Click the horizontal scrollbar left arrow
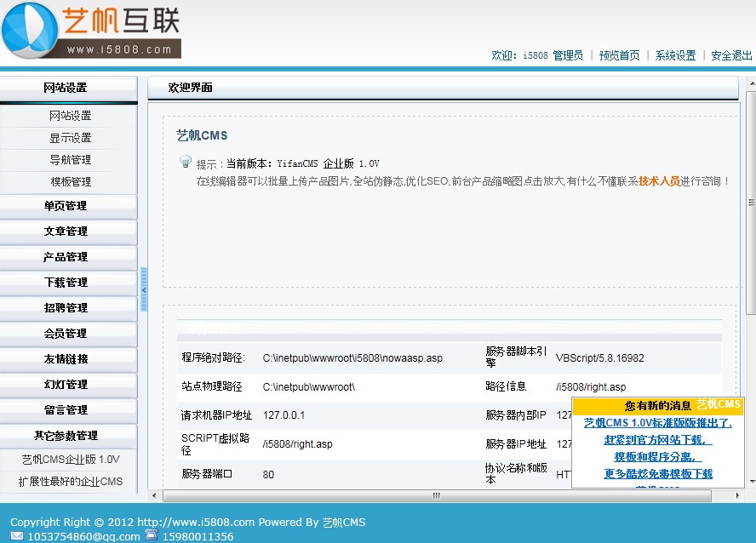The width and height of the screenshot is (756, 543). tap(154, 495)
